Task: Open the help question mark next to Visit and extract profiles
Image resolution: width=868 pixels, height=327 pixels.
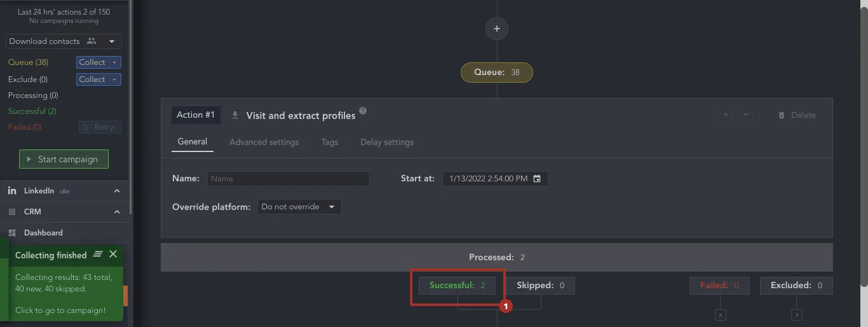Action: 363,111
